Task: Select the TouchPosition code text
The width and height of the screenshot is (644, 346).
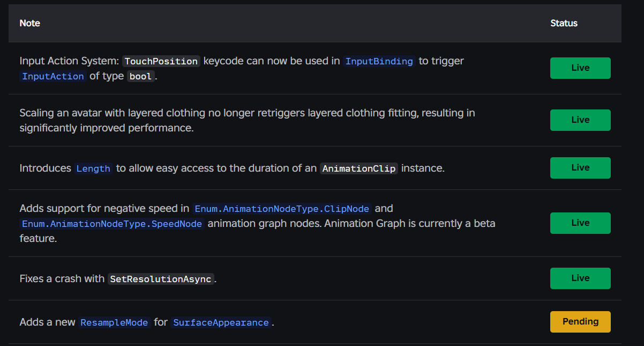Action: point(161,61)
